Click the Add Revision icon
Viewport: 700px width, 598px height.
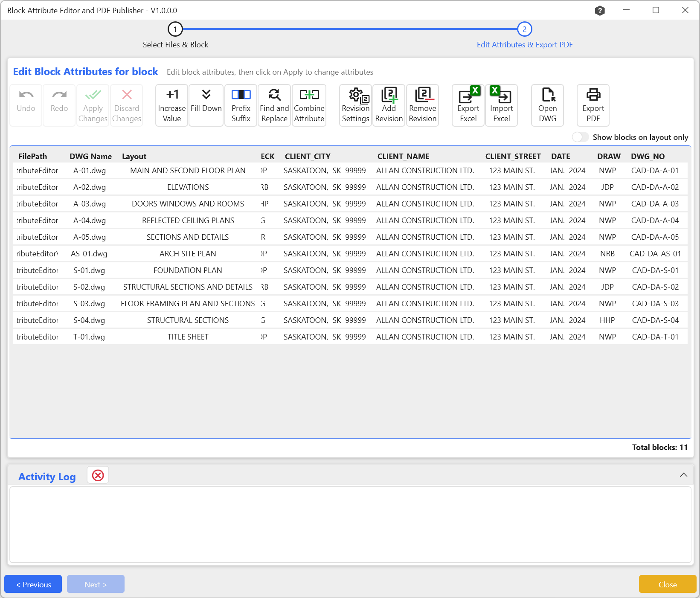click(389, 105)
